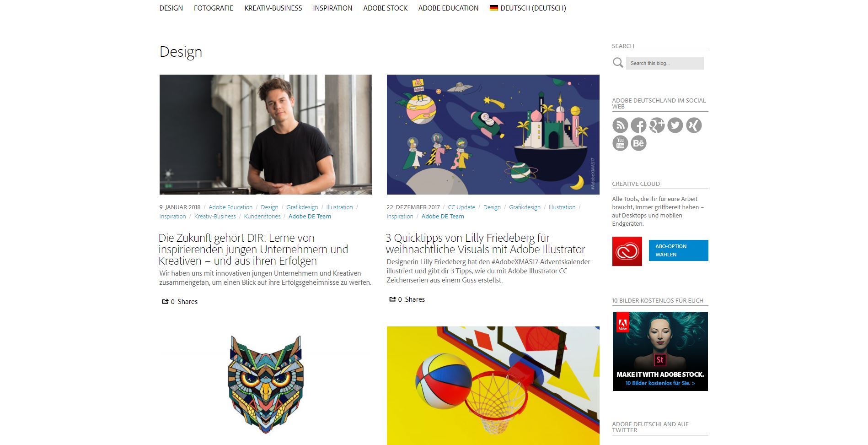
Task: Select Adobe Stock in the navigation
Action: pyautogui.click(x=385, y=8)
